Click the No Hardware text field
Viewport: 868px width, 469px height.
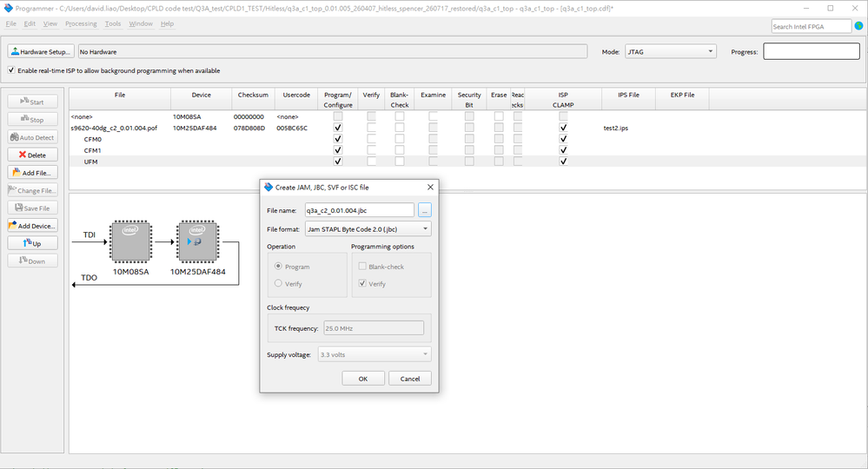[333, 51]
